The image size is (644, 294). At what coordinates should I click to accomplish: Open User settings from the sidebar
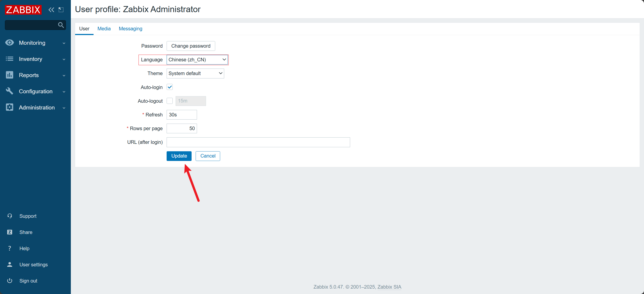click(x=34, y=265)
